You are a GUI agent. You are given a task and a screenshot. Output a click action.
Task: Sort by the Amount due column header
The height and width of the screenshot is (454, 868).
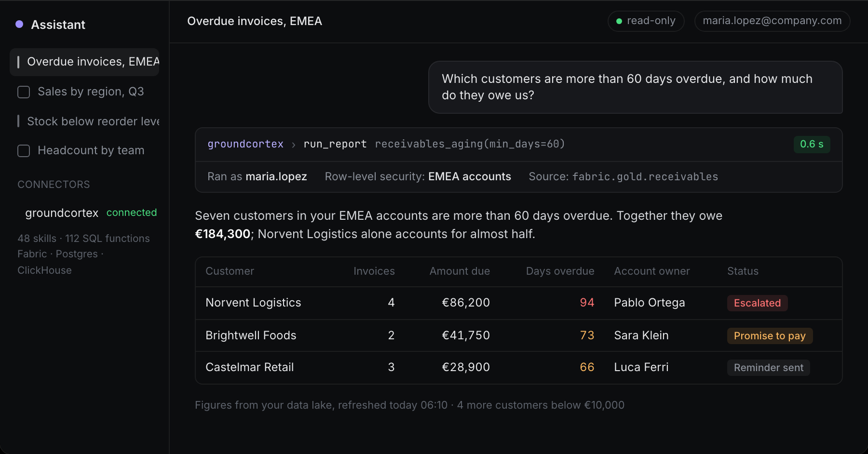460,271
